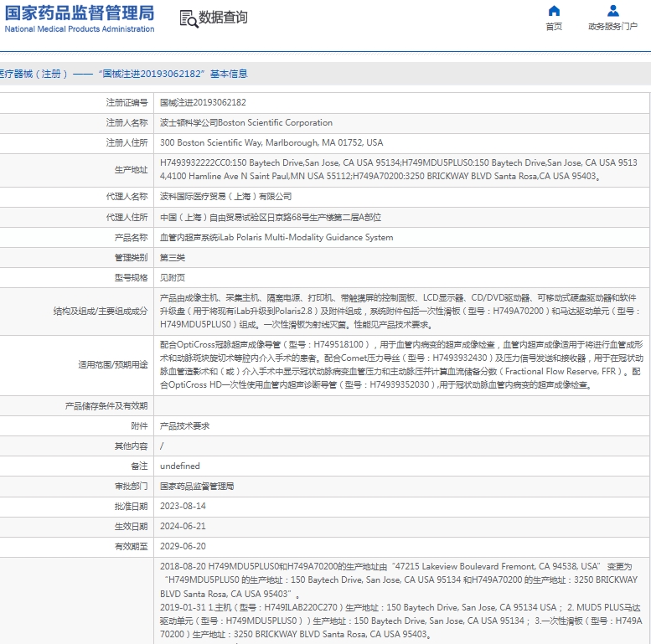The height and width of the screenshot is (644, 651).
Task: Click the Boston Scientific Corporation registrant name
Action: tap(246, 123)
